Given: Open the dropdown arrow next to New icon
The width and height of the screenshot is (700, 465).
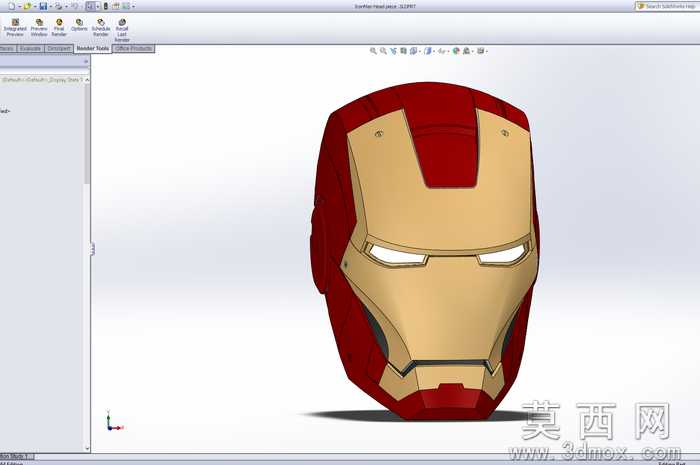Looking at the screenshot, I should [x=20, y=7].
